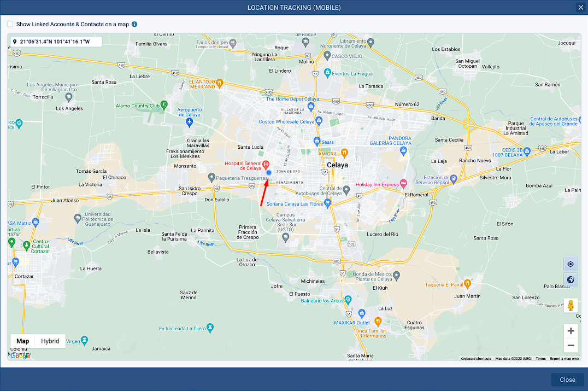
Task: Zoom out with the minus button
Action: pos(571,345)
